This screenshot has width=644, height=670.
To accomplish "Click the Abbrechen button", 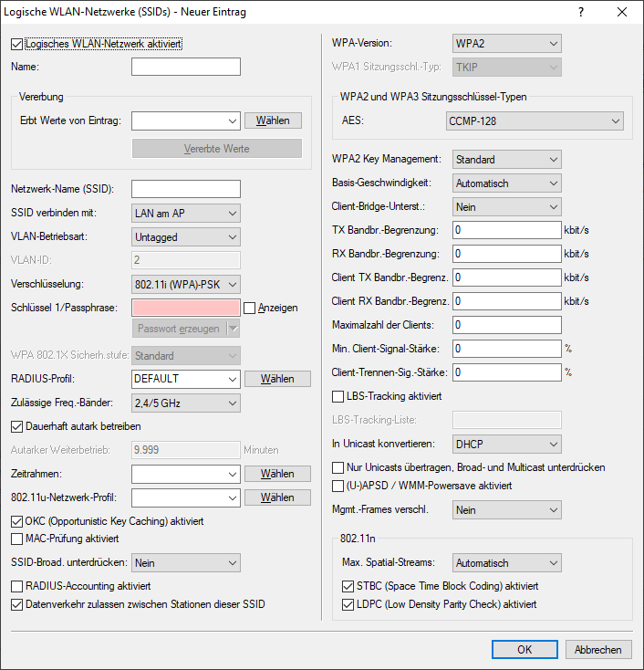I will (598, 650).
